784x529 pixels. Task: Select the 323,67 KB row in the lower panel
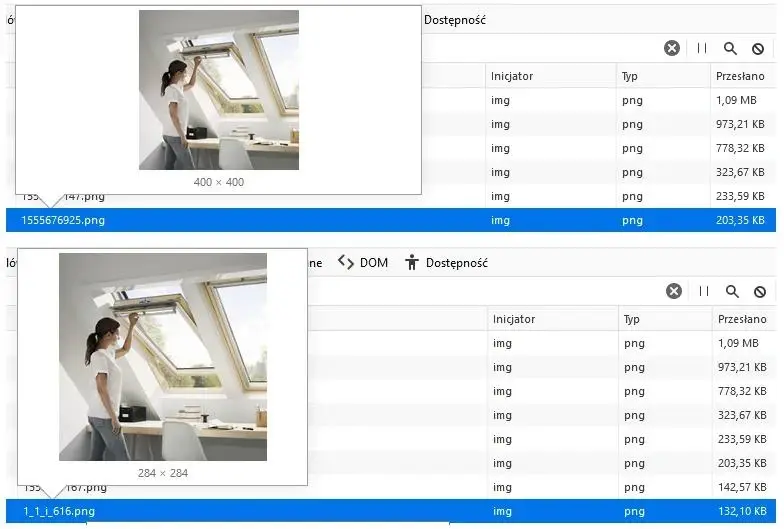point(542,415)
